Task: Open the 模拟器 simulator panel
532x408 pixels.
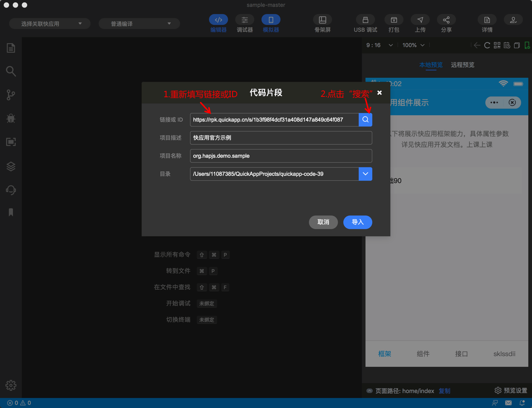Action: tap(271, 23)
